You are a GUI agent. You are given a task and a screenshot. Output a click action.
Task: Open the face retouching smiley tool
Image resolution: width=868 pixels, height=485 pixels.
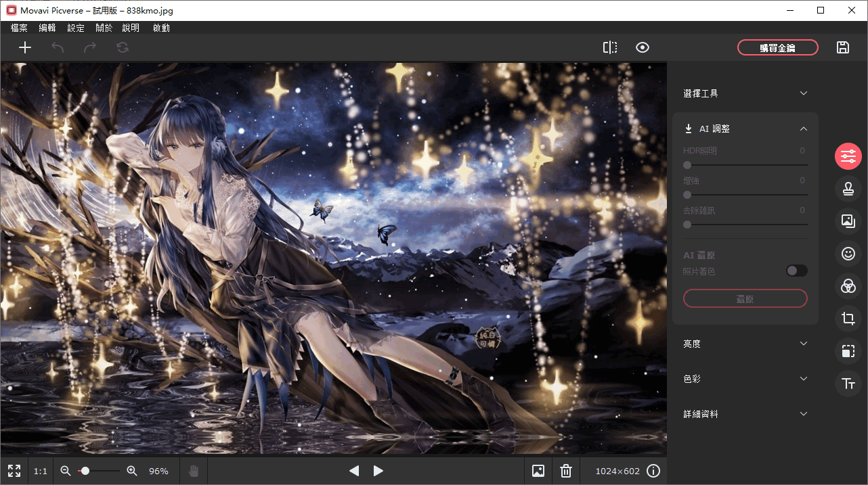pyautogui.click(x=848, y=254)
